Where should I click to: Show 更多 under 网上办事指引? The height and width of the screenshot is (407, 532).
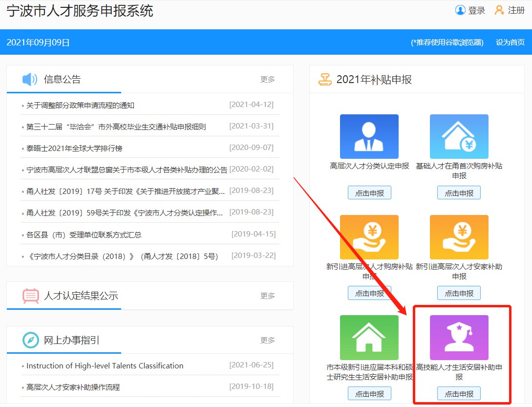(268, 340)
